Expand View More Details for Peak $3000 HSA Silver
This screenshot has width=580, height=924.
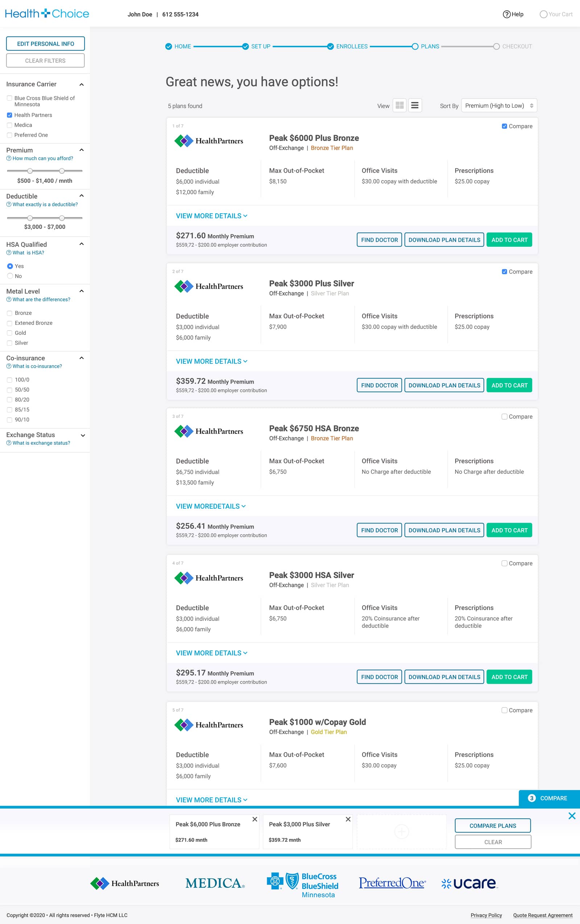(x=212, y=653)
